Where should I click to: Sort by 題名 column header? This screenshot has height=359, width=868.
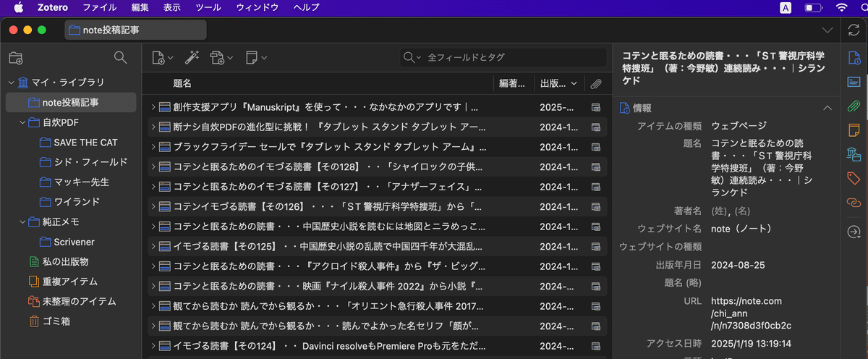pos(318,83)
